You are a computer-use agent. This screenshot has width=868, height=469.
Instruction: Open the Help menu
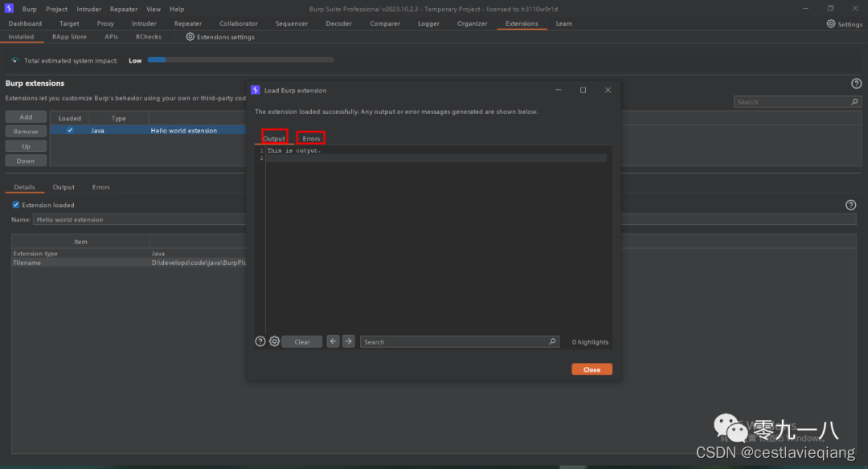click(x=177, y=9)
